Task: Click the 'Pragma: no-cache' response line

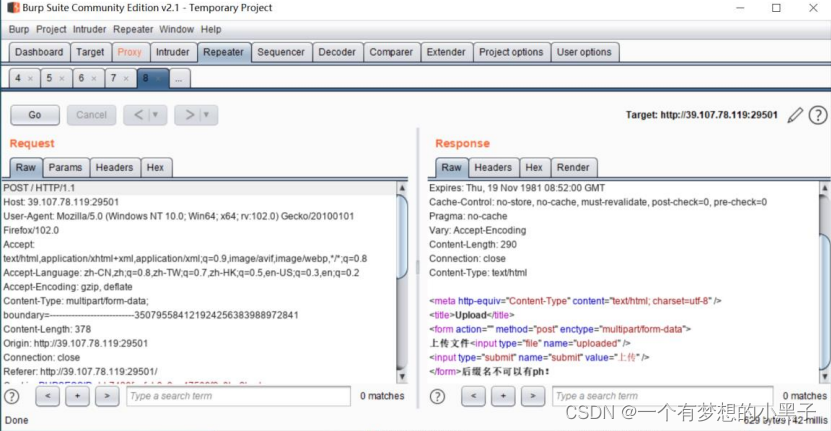Action: (468, 216)
